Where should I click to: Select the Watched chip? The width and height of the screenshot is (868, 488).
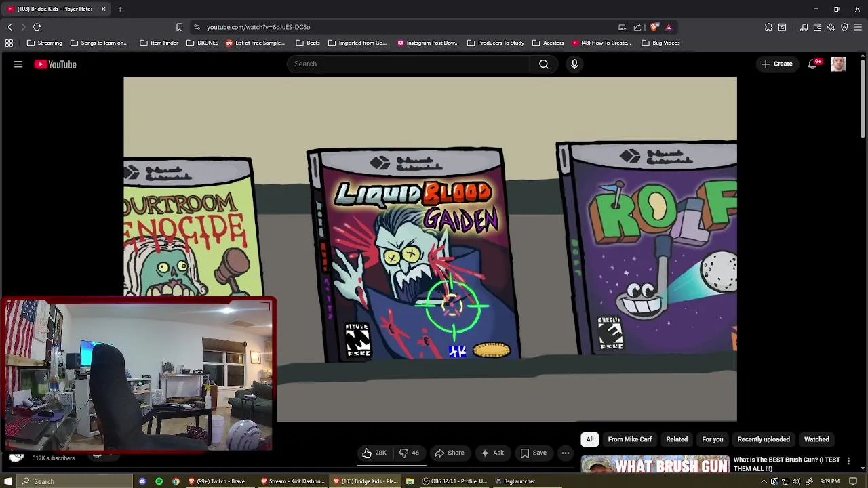[816, 439]
